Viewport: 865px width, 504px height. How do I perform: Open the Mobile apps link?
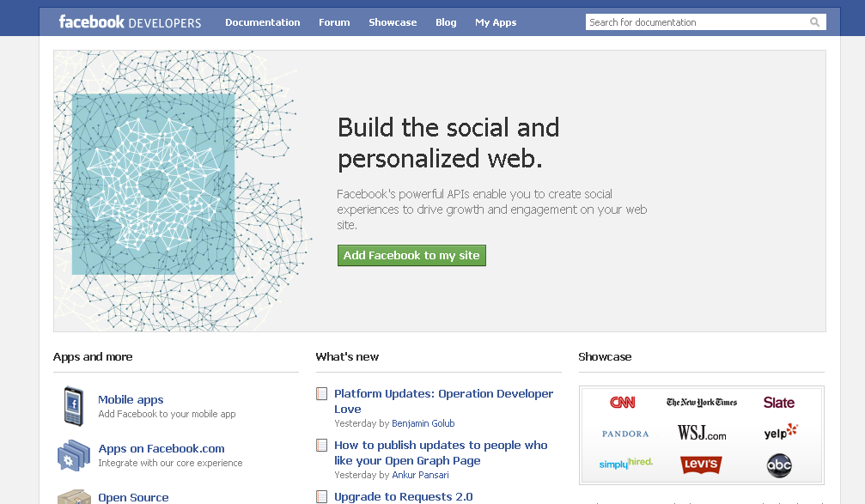[131, 399]
